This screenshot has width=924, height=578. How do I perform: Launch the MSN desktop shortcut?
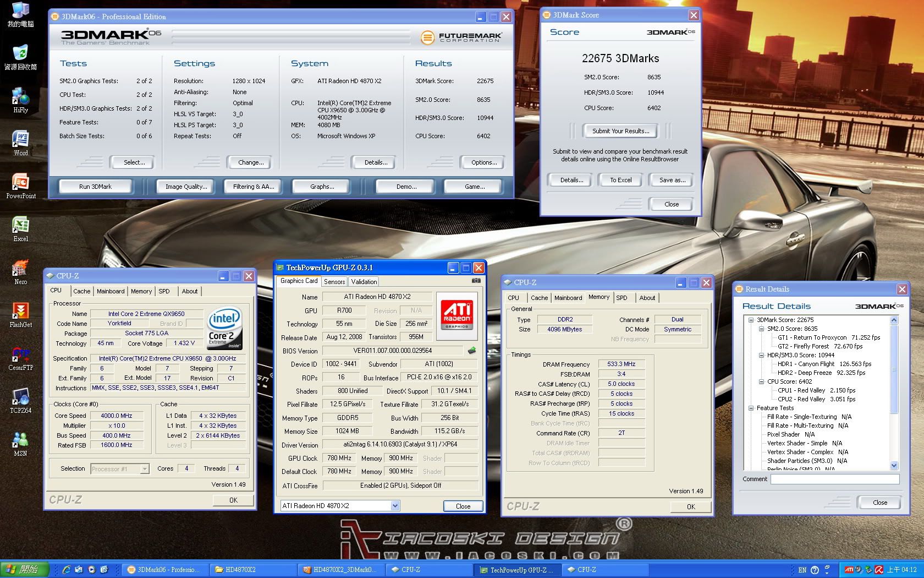[20, 443]
